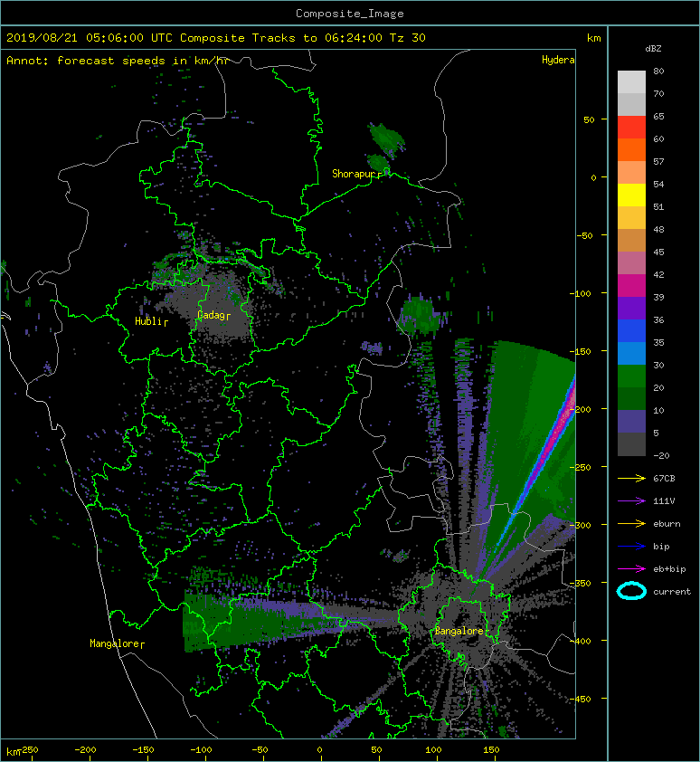Viewport: 700px width, 762px height.
Task: Pick the bright yellow 54 to 51 dBZ swatch
Action: click(631, 195)
